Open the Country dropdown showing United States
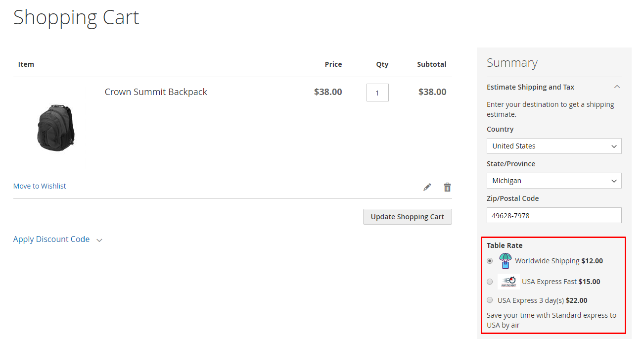This screenshot has height=339, width=644. pyautogui.click(x=554, y=146)
